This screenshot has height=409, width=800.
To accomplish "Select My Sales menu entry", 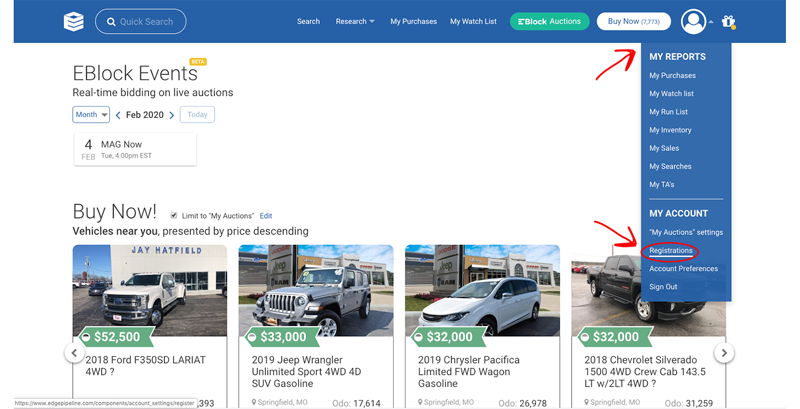I will [664, 148].
